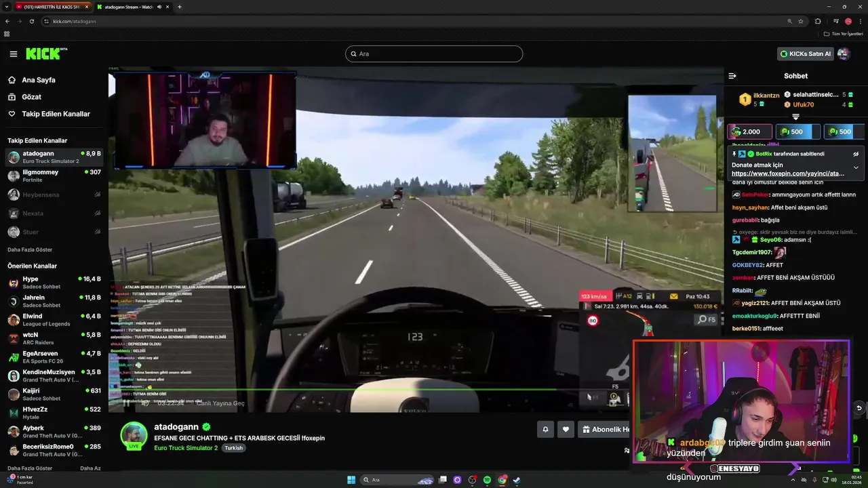
Task: Open Windows Start menu
Action: (x=351, y=480)
